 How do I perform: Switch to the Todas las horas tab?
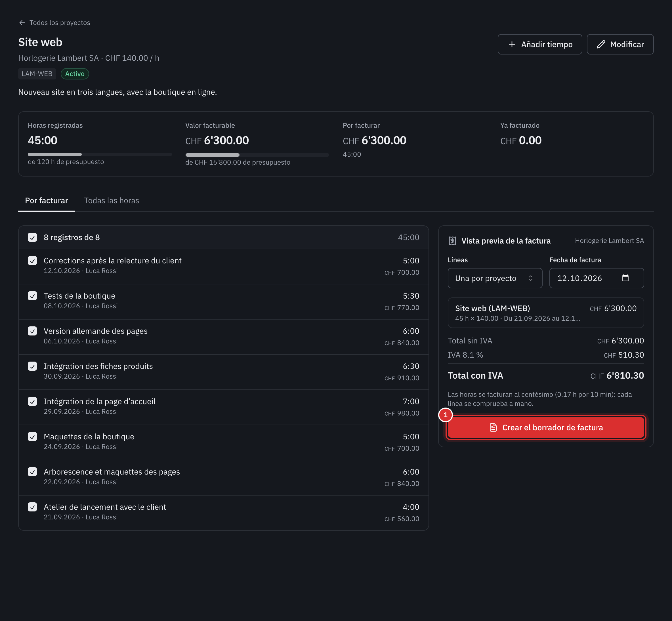pos(111,201)
